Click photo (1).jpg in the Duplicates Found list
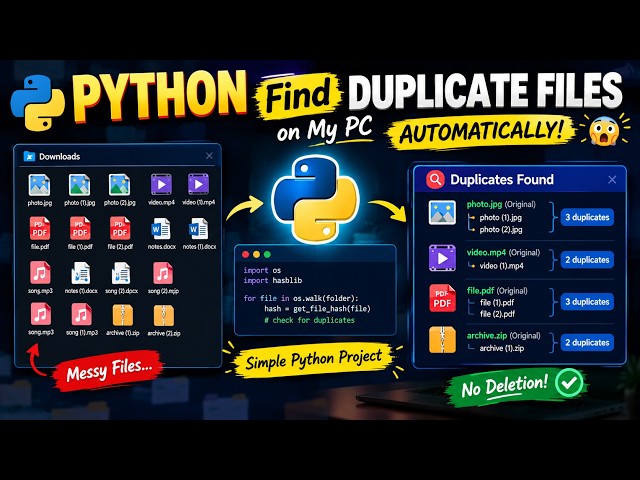Screen dimensions: 640x480 pyautogui.click(x=500, y=218)
